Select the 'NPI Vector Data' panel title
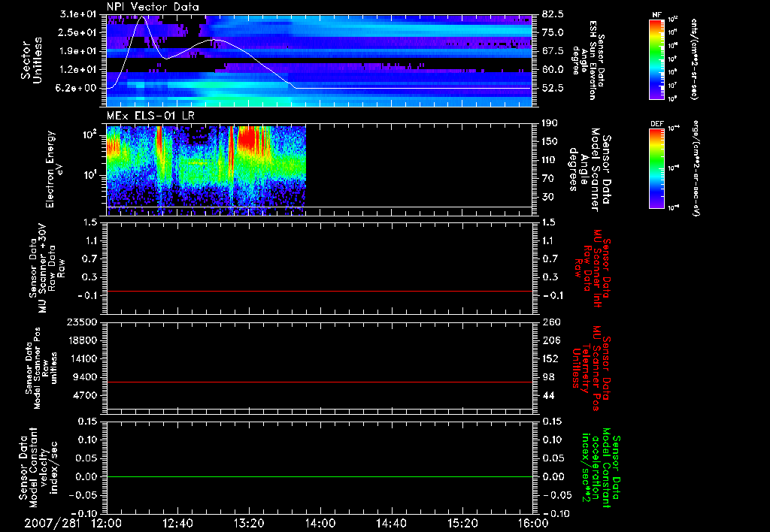Viewport: 770px width, 532px height. pyautogui.click(x=153, y=7)
